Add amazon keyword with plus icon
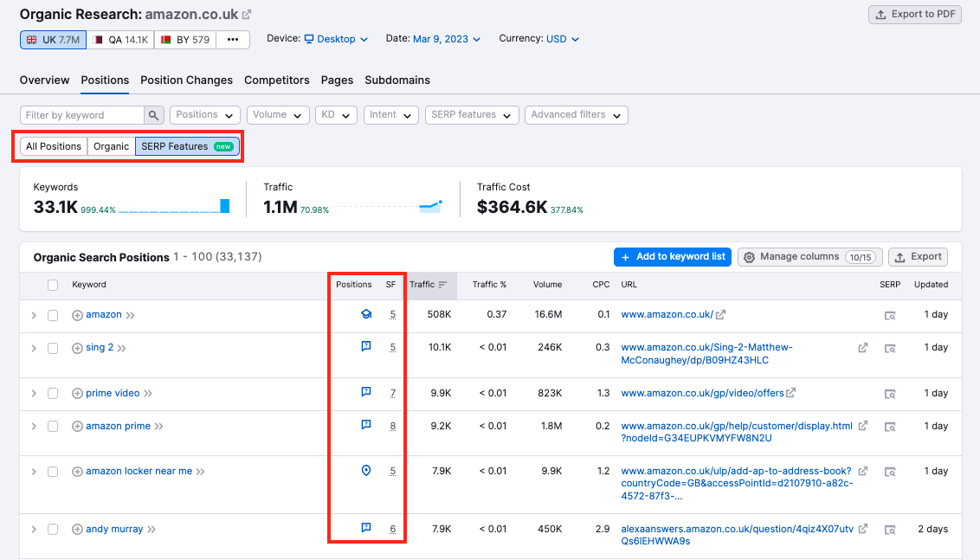Screen dimensions: 980x560 click(77, 316)
